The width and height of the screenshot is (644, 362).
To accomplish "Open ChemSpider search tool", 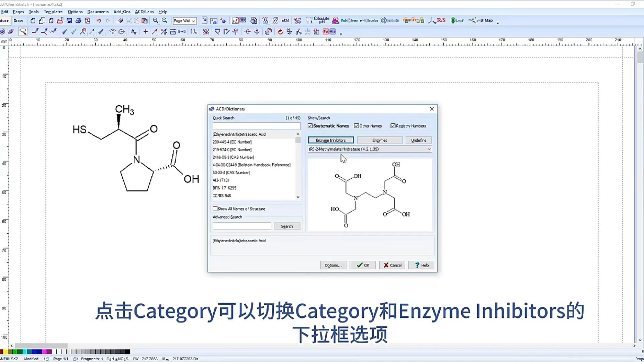I will point(390,20).
